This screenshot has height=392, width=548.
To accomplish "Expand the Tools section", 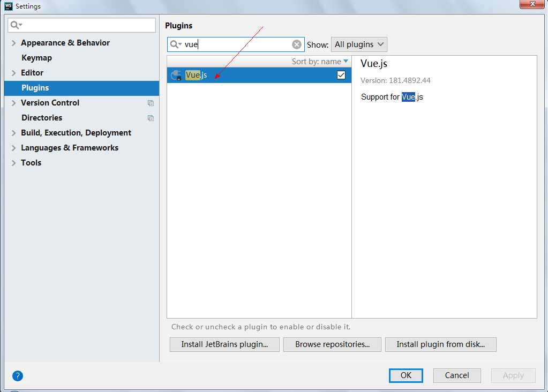I will coord(13,163).
